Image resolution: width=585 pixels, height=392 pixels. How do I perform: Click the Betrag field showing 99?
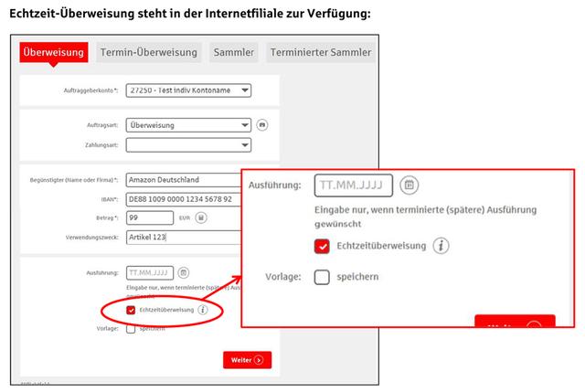(x=150, y=217)
